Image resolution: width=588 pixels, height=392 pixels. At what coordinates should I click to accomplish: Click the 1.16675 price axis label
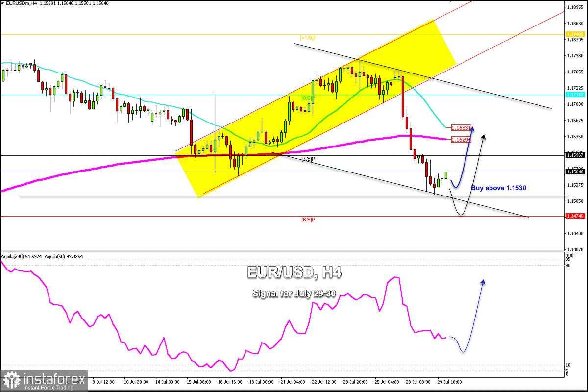tap(575, 121)
